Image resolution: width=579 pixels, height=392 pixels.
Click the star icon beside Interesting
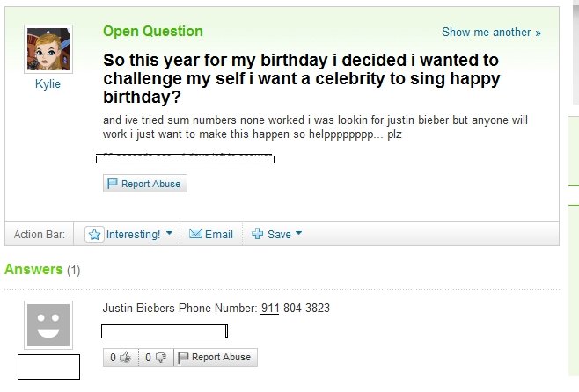click(94, 234)
